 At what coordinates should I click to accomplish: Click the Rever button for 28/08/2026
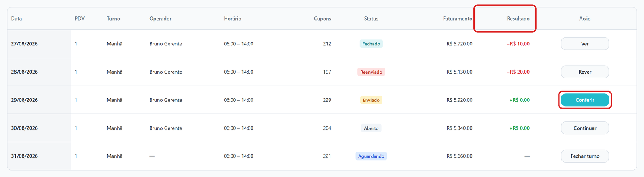[585, 72]
